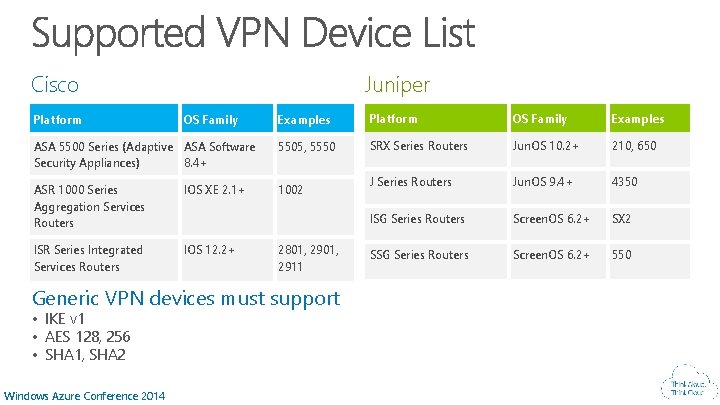Click Generic VPN devices must support heading
Image resolution: width=720 pixels, height=405 pixels.
186,298
